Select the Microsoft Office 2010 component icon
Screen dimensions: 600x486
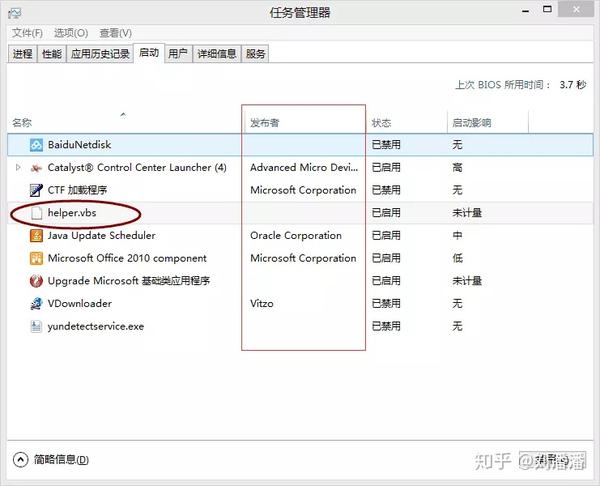tap(36, 258)
